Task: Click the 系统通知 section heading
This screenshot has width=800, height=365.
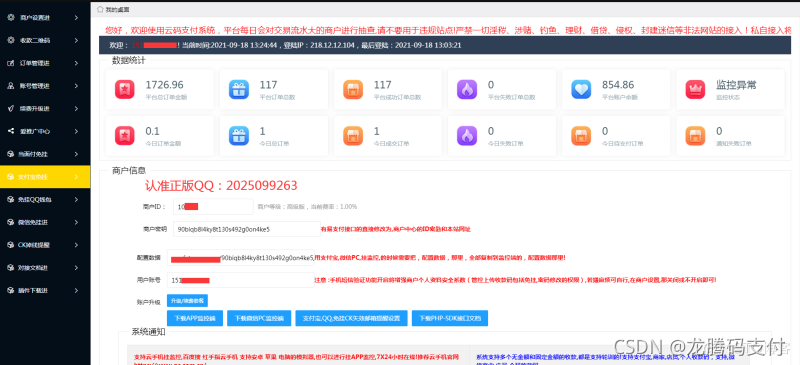Action: (x=148, y=331)
